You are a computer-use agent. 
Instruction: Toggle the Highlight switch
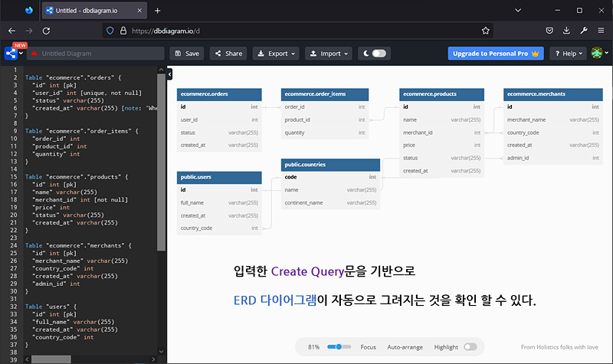(x=470, y=347)
